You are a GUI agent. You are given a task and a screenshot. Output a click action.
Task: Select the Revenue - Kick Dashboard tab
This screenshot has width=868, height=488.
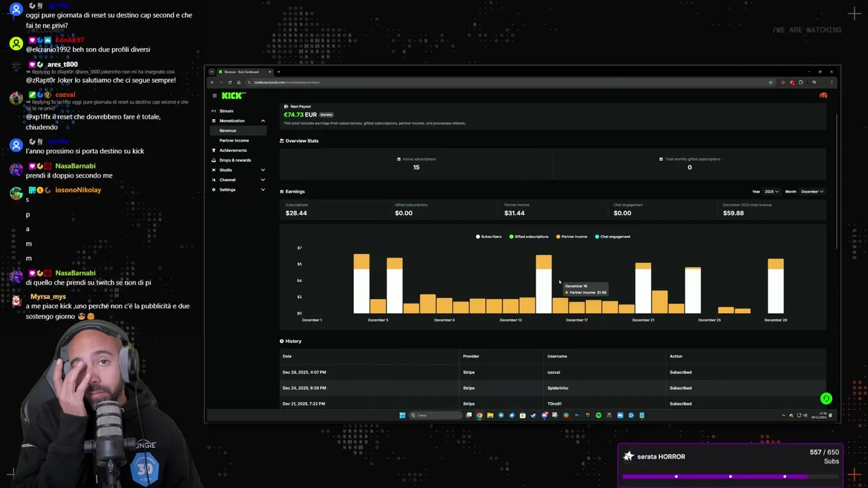point(244,72)
